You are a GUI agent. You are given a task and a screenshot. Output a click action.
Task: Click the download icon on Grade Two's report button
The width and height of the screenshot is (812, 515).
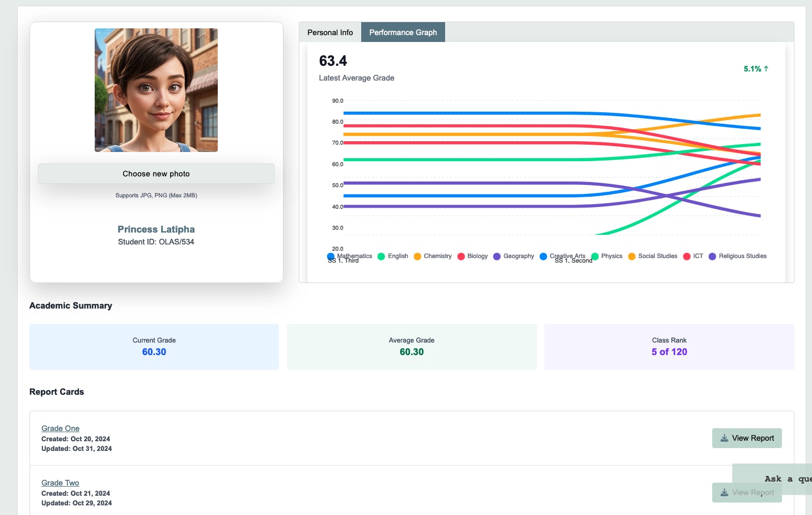[724, 493]
